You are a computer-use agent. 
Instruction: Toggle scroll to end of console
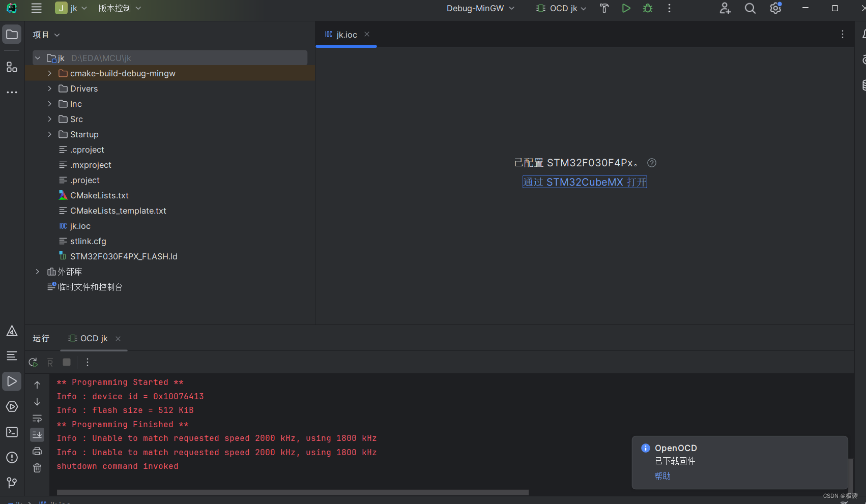[x=37, y=435]
